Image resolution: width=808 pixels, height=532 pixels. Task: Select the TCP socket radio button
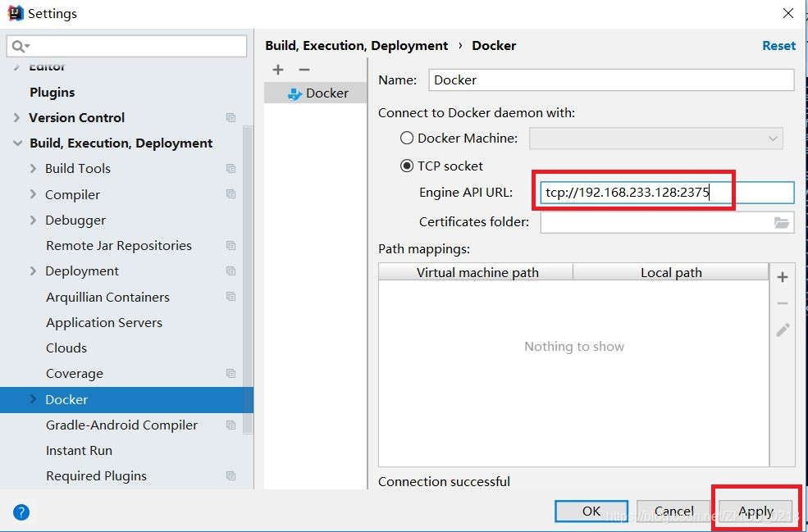407,166
